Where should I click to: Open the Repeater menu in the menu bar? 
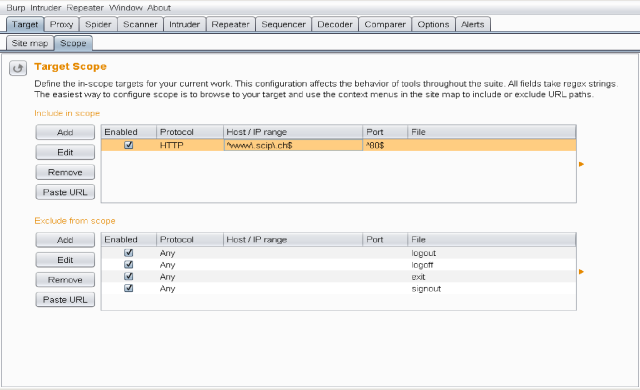tap(85, 7)
